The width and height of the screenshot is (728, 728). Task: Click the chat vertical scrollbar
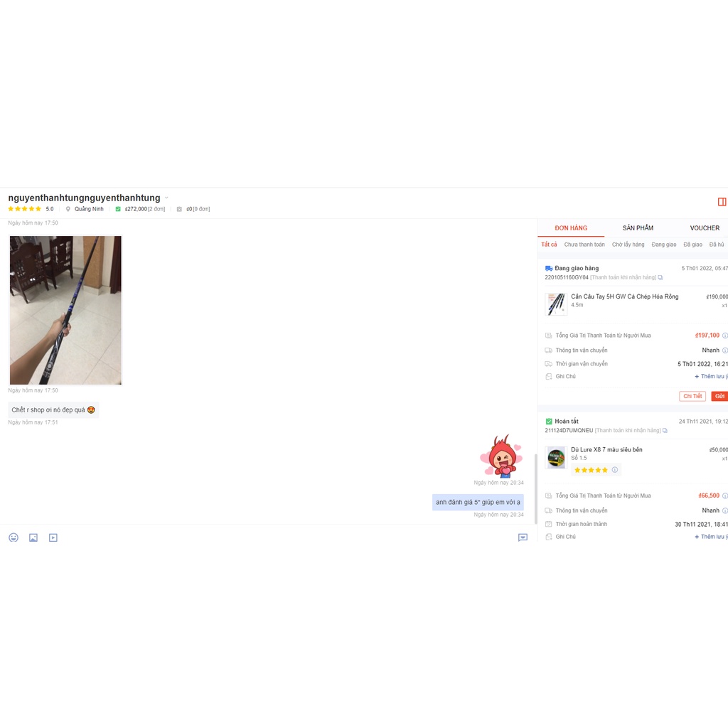tap(535, 488)
